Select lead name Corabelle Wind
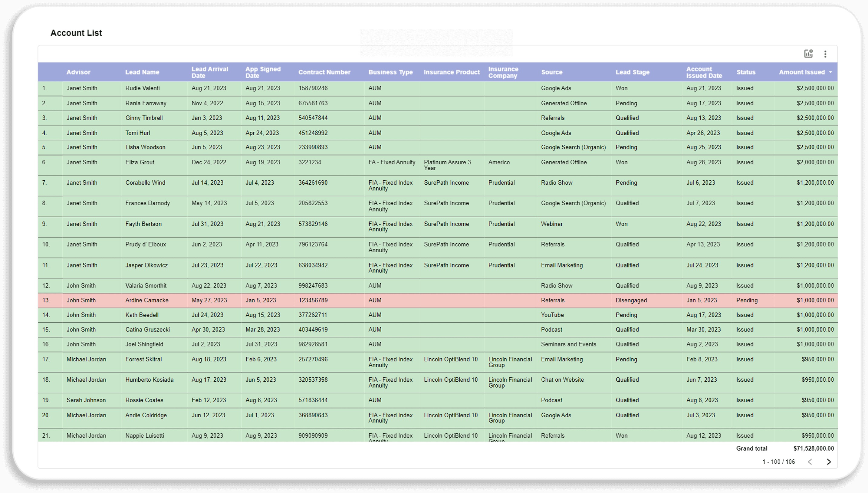Image resolution: width=868 pixels, height=493 pixels. pyautogui.click(x=145, y=182)
